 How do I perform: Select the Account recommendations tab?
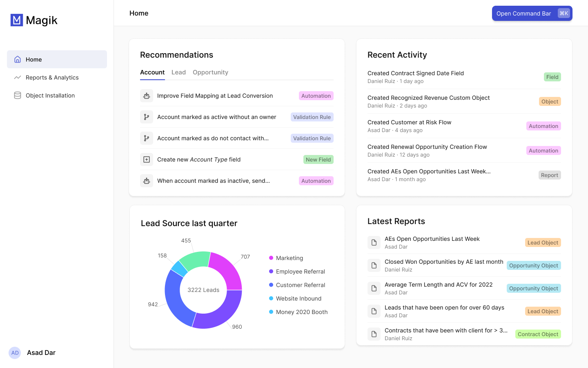pyautogui.click(x=152, y=72)
